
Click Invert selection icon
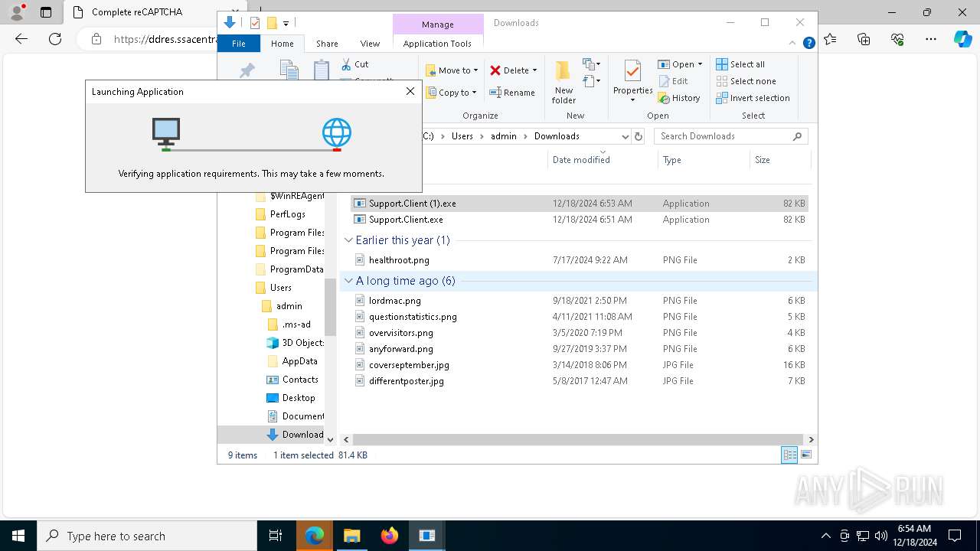[722, 98]
